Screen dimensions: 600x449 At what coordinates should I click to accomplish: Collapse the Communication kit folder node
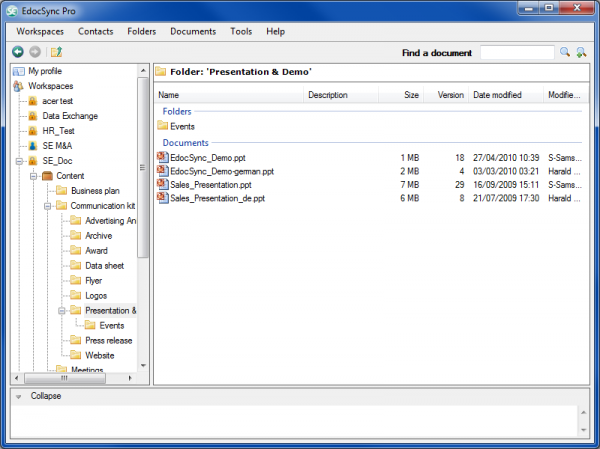47,206
